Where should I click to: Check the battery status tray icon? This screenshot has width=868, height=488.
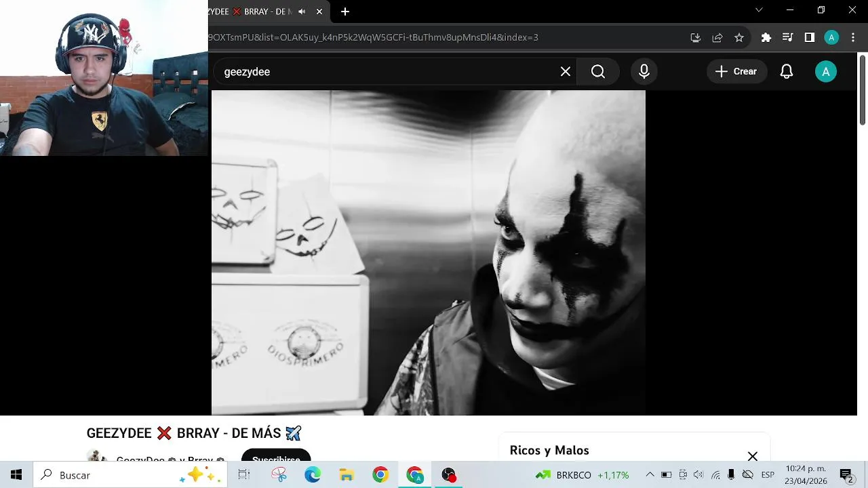tap(666, 475)
